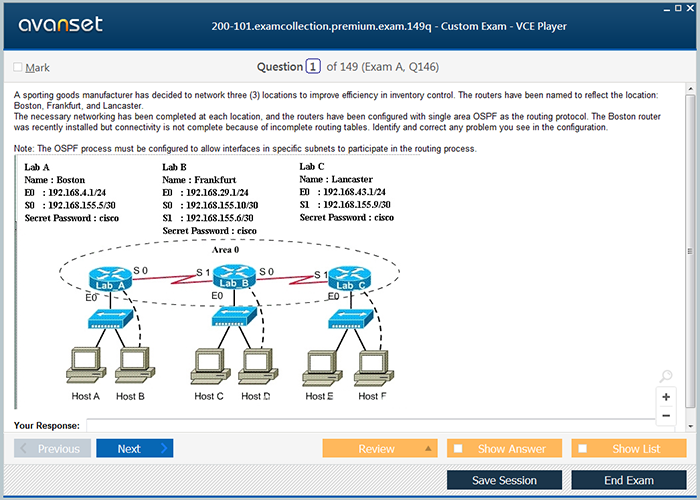700x500 pixels.
Task: Click the scrollbar down arrow
Action: point(690,426)
